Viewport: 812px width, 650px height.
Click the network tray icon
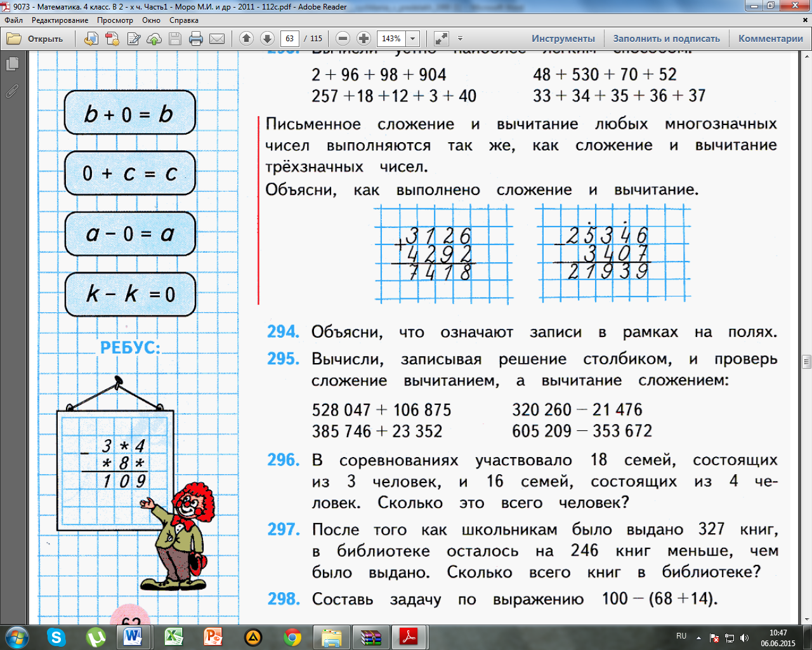(730, 638)
